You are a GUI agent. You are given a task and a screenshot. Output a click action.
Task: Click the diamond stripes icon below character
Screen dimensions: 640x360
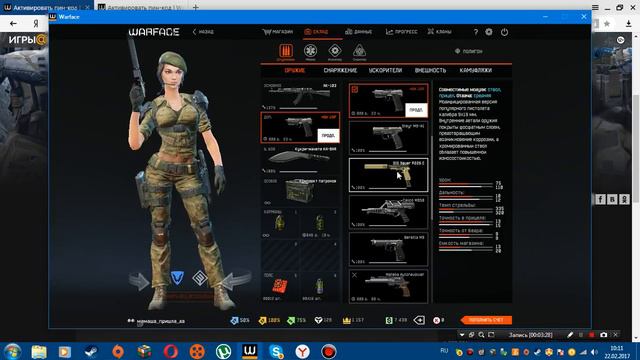coord(200,278)
